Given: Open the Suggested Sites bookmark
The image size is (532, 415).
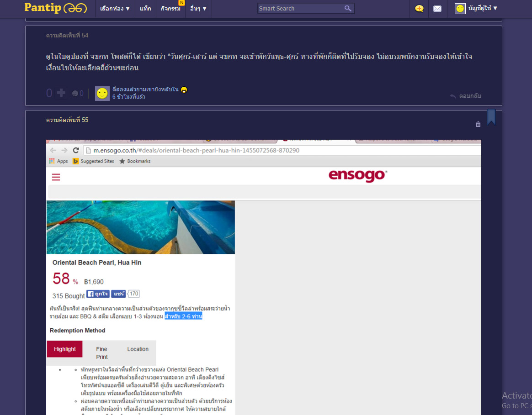Looking at the screenshot, I should 94,161.
